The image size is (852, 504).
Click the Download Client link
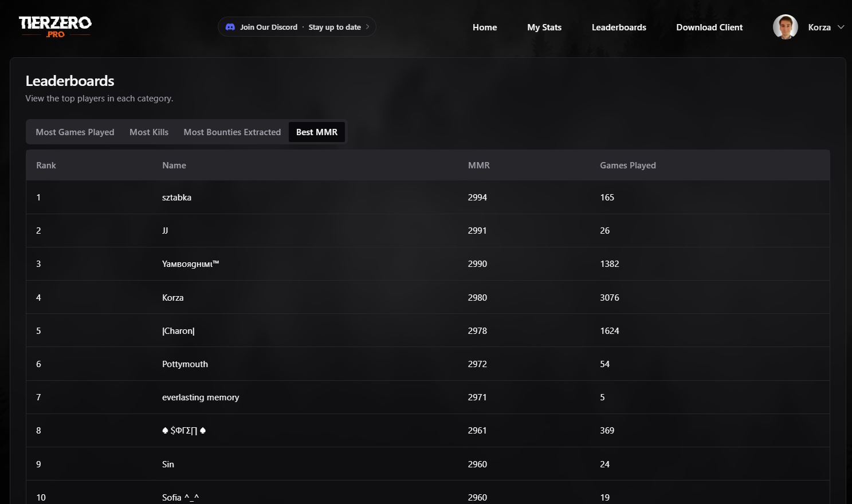click(x=709, y=27)
